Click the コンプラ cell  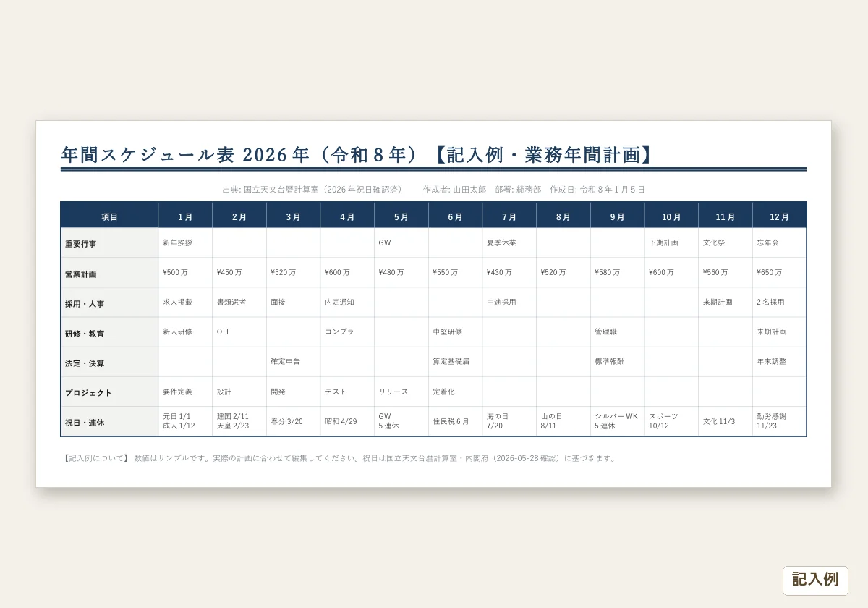click(x=347, y=332)
